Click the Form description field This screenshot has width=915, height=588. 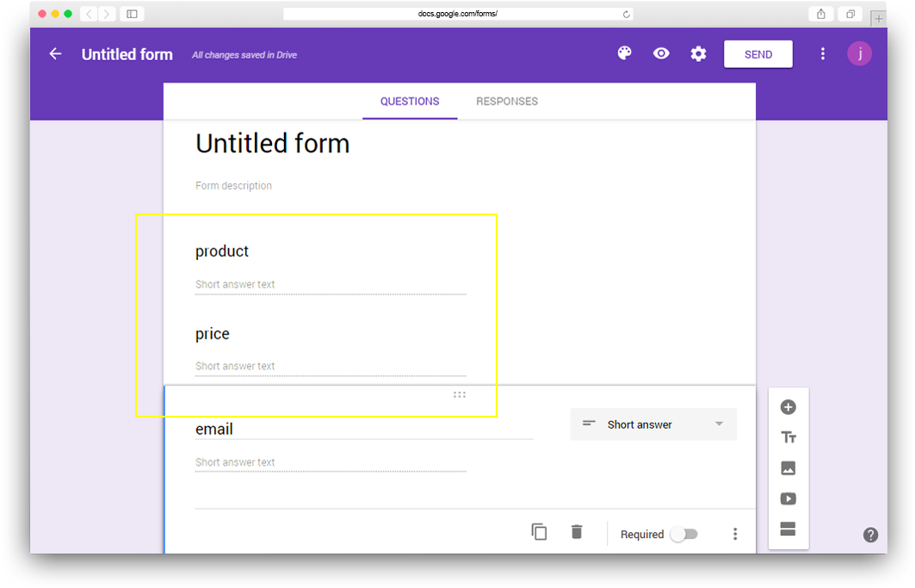[233, 185]
